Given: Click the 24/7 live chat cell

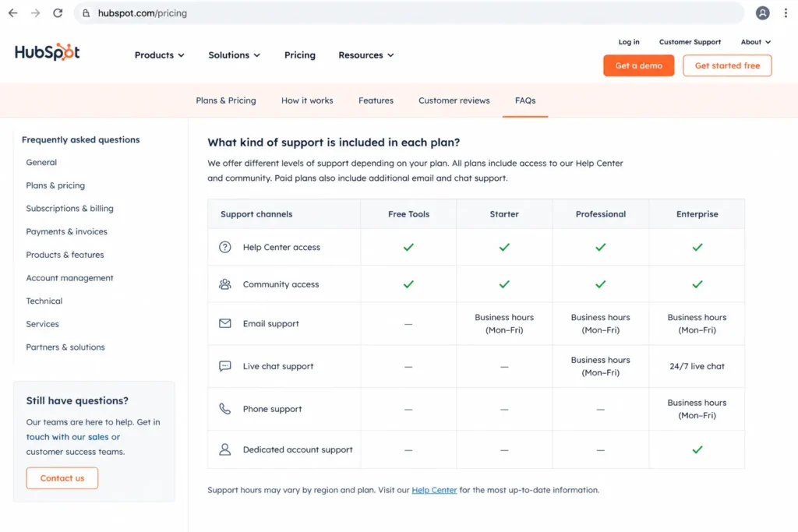Looking at the screenshot, I should (x=697, y=366).
